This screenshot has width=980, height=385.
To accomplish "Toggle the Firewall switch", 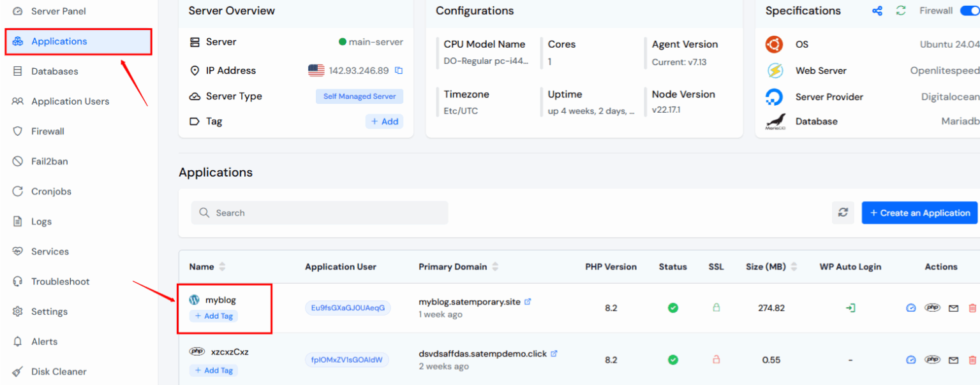I will point(969,11).
